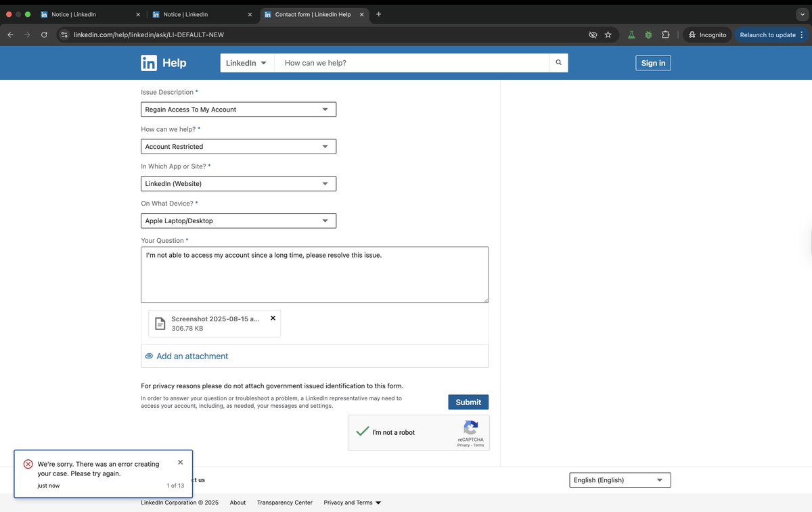Screen dimensions: 812x512
Task: Click browser back arrow
Action: pyautogui.click(x=11, y=34)
